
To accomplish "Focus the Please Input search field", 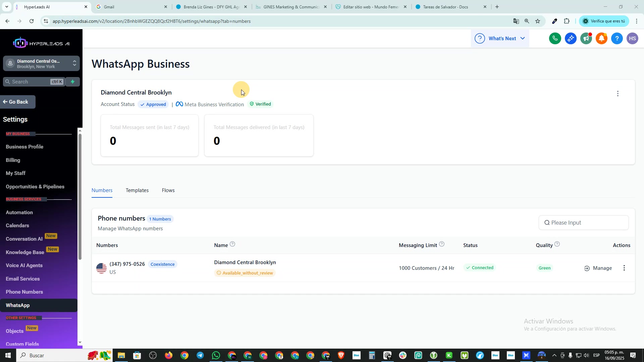I will point(584,223).
